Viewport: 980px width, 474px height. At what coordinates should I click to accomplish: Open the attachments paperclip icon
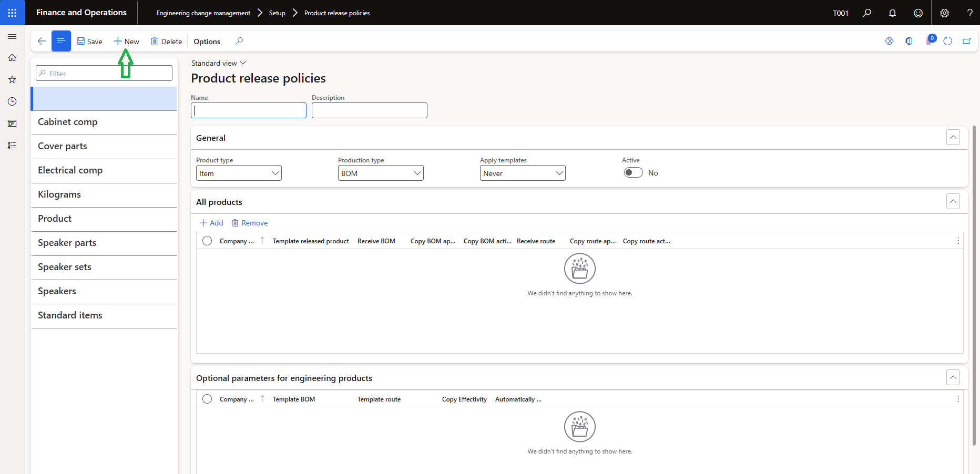coord(930,40)
